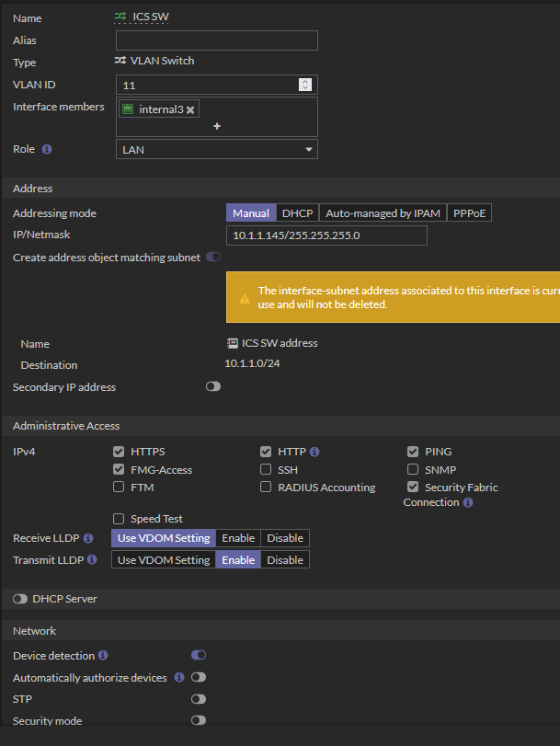Click the HTTP info icon
Screen dimensions: 560x746
pos(314,452)
